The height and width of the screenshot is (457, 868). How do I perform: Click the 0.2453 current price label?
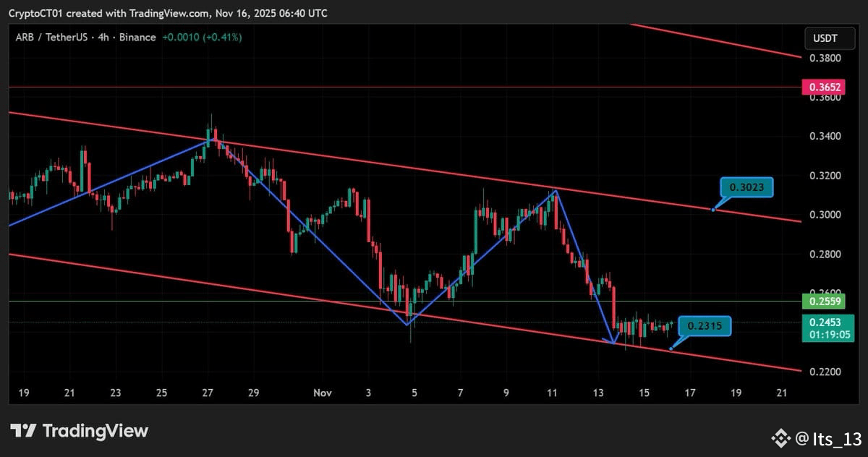pyautogui.click(x=825, y=323)
